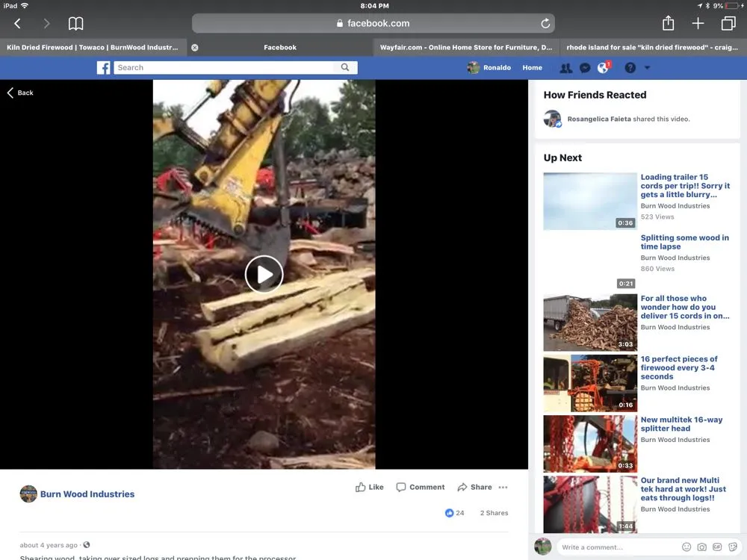Viewport: 747px width, 560px height.
Task: Add a sticker to the comment
Action: click(732, 547)
